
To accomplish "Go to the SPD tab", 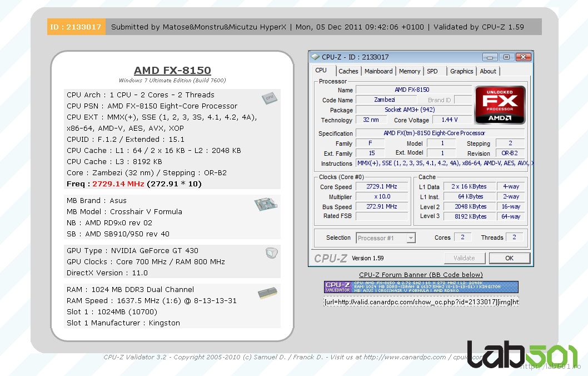I will [x=432, y=71].
